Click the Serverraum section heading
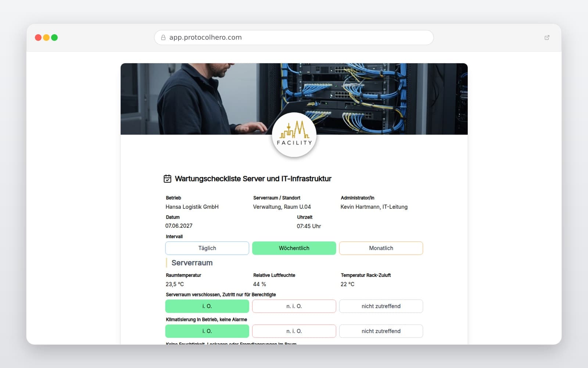The image size is (588, 368). pyautogui.click(x=192, y=263)
